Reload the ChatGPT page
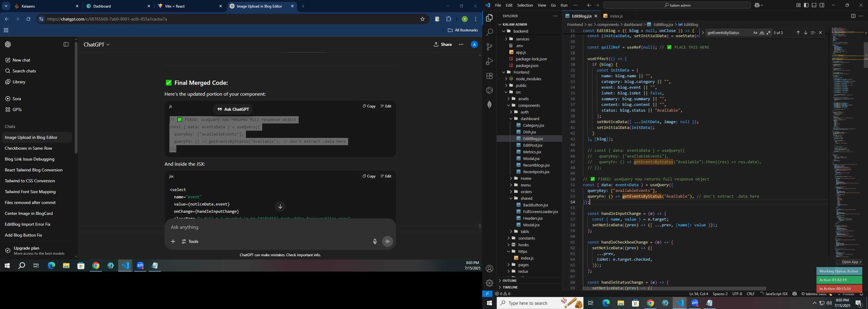This screenshot has height=309, width=868. click(28, 19)
